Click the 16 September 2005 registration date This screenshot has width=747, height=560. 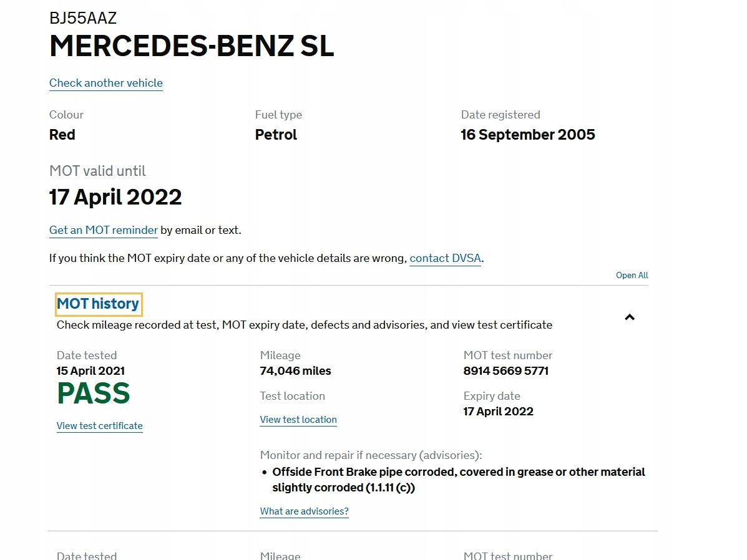pyautogui.click(x=528, y=135)
